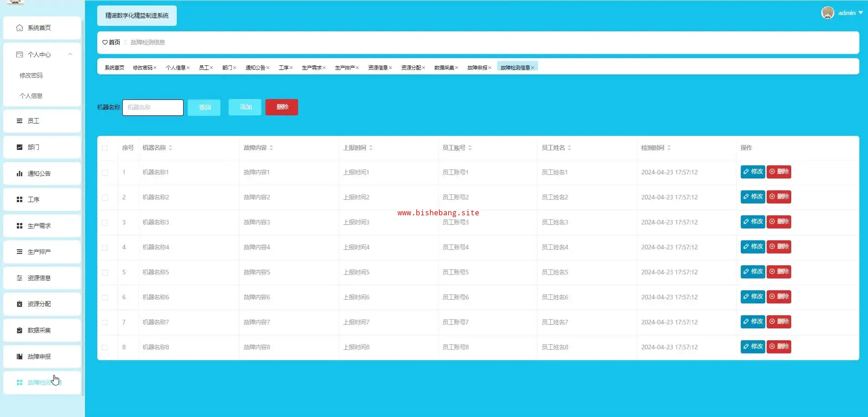Click the admin avatar picture
Viewport: 868px width, 417px height.
pyautogui.click(x=828, y=13)
